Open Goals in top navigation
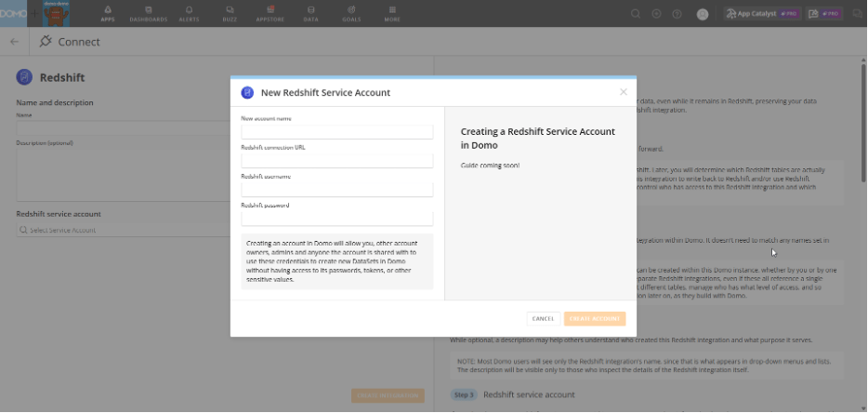This screenshot has width=868, height=413. point(351,14)
